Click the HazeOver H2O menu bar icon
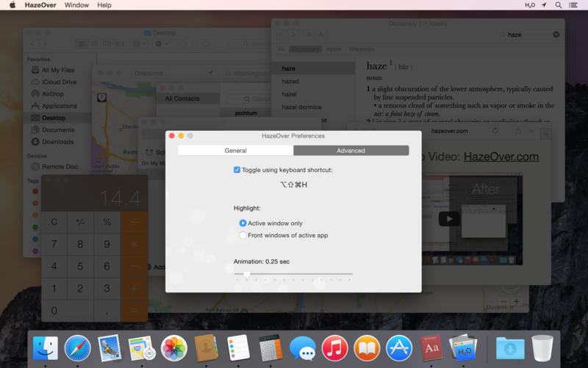The height and width of the screenshot is (368, 588). point(530,5)
